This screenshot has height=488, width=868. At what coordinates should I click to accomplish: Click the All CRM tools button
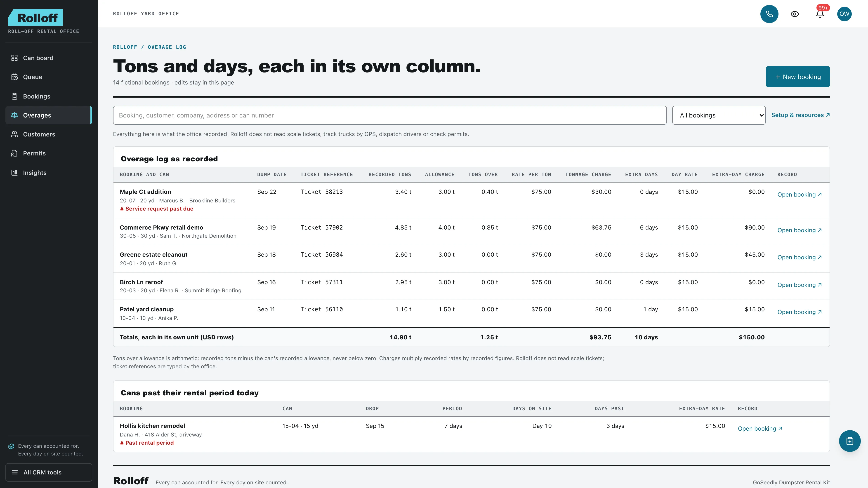coord(49,472)
